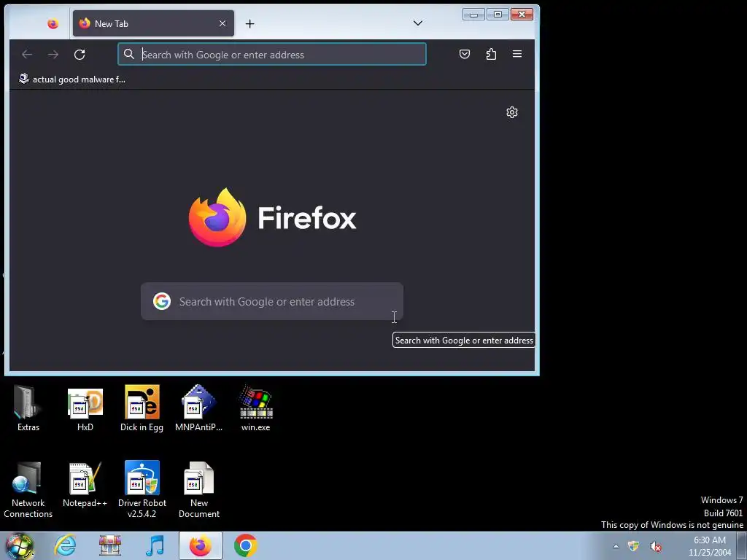The image size is (747, 560).
Task: Open new tab personalize gear settings
Action: point(512,112)
